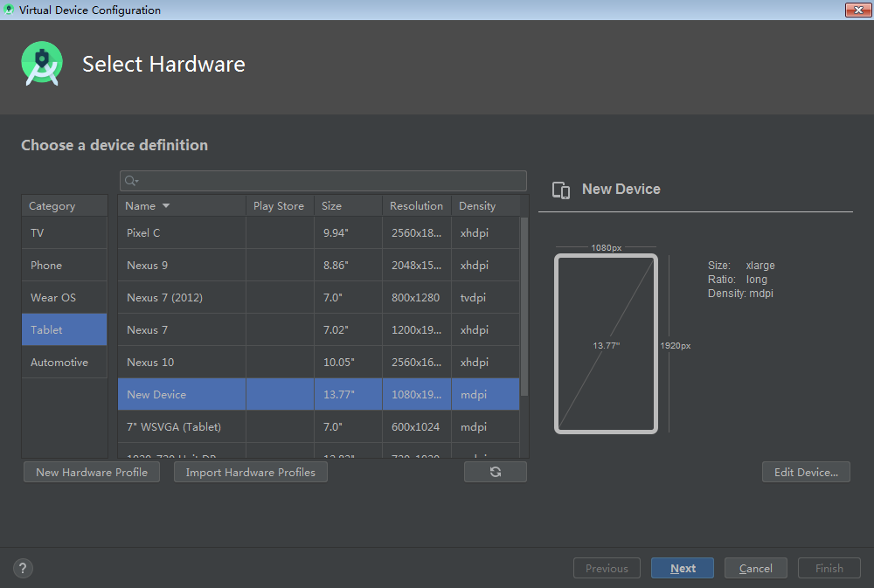Select the Nexus 7 (2012) device row

click(319, 298)
